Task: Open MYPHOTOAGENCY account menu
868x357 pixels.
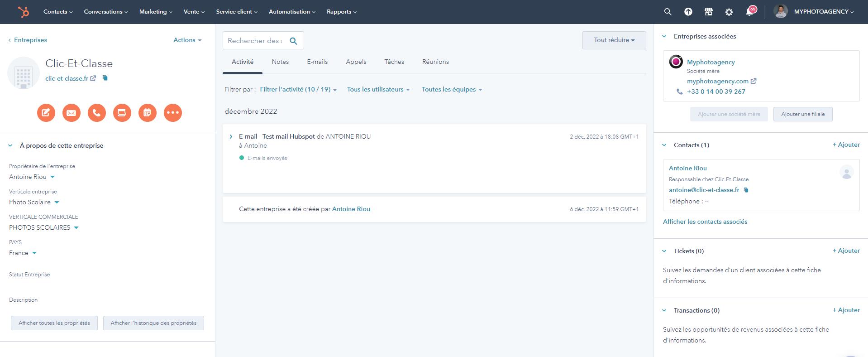Action: pyautogui.click(x=824, y=12)
